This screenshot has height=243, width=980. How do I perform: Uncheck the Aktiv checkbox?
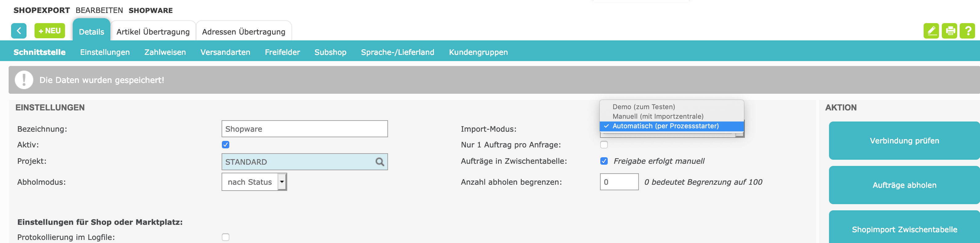pyautogui.click(x=226, y=145)
